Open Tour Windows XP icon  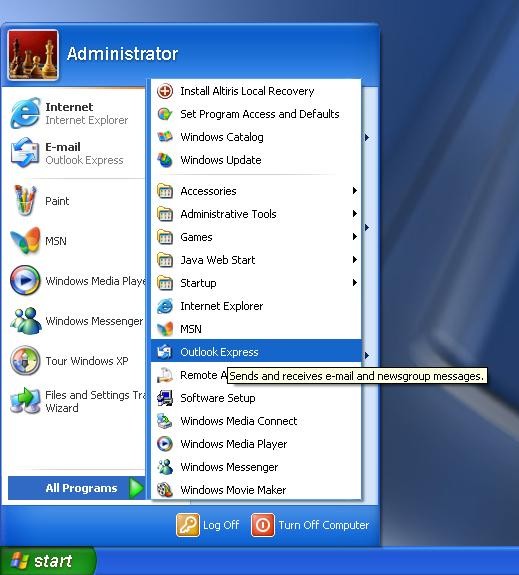[25, 360]
